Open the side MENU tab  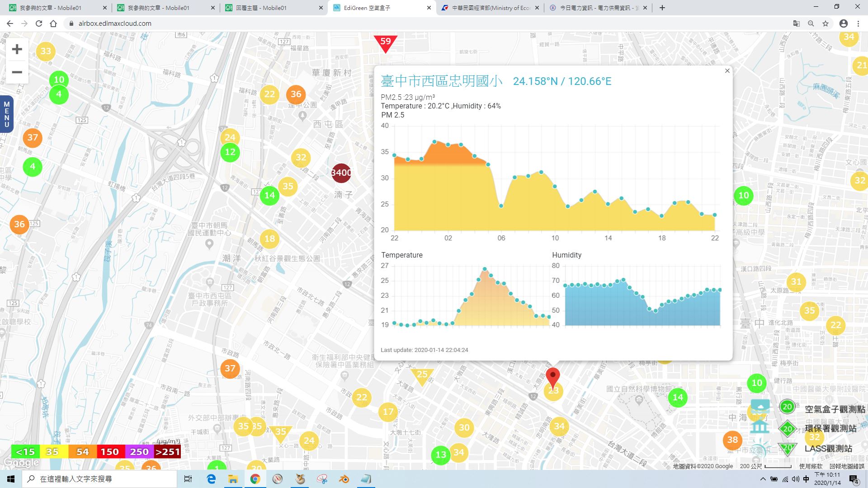6,114
